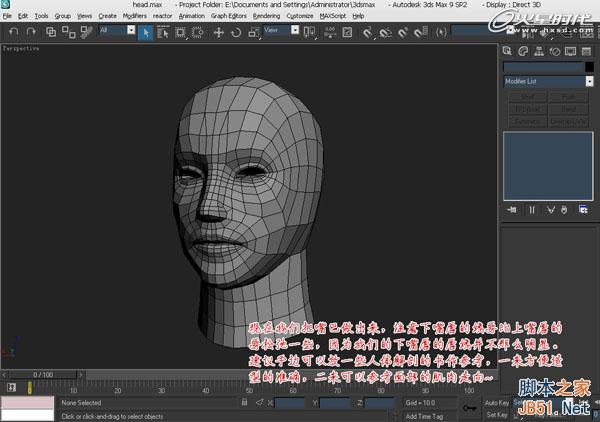This screenshot has width=600, height=422.
Task: Click the Pin Stack icon
Action: 512,209
